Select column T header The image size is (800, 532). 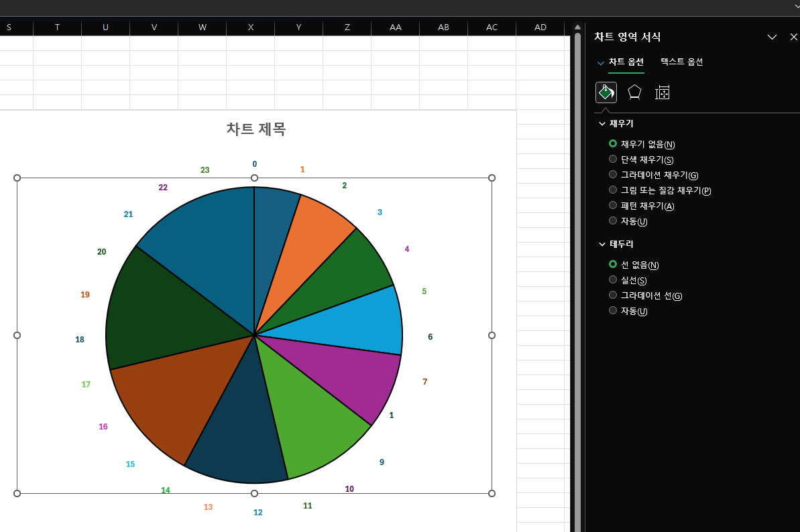pos(57,27)
